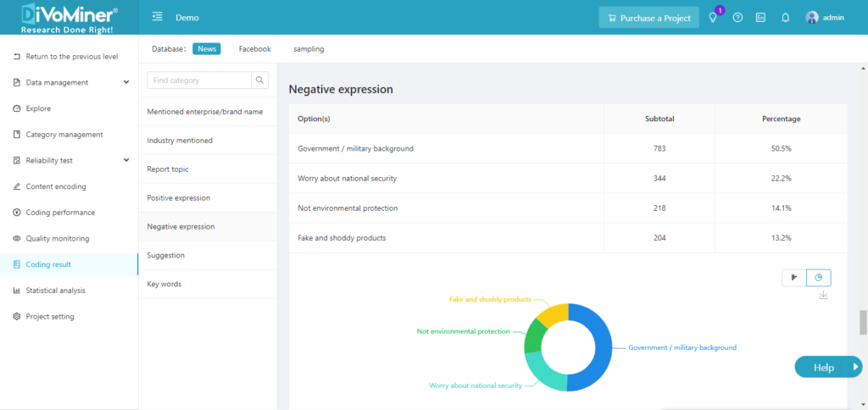Screen dimensions: 868x410
Task: Click the shopping cart icon in Purchase button
Action: pos(612,18)
